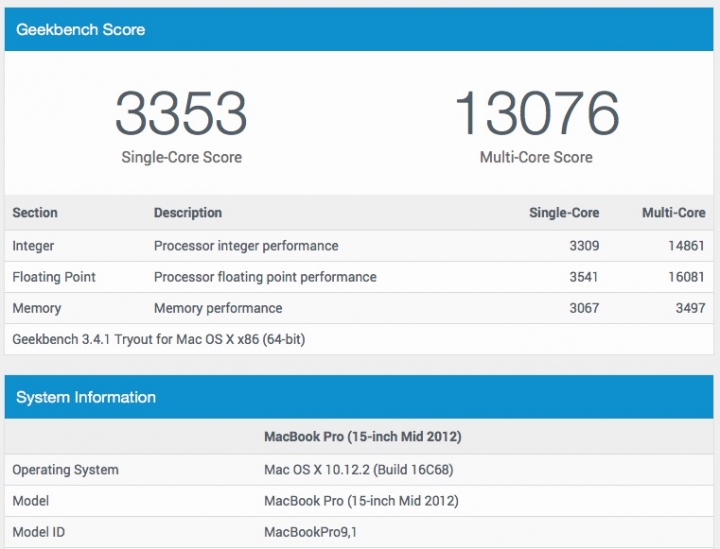Select Memory single-core value 3067
This screenshot has height=549, width=720.
pos(584,308)
